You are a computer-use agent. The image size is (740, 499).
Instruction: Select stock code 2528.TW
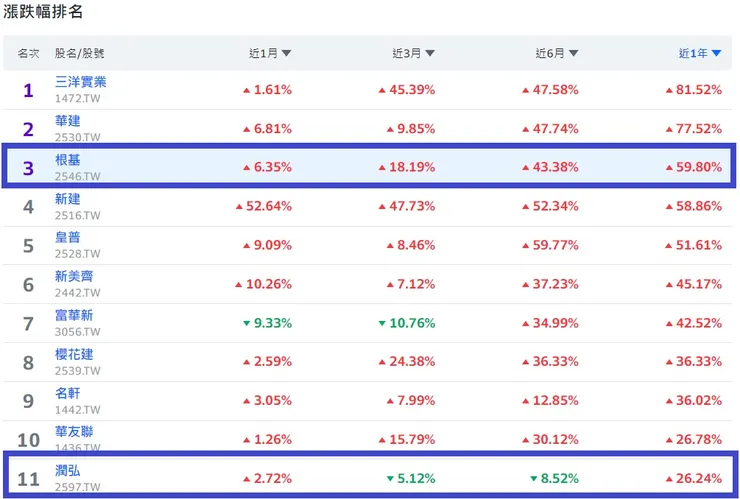point(77,254)
